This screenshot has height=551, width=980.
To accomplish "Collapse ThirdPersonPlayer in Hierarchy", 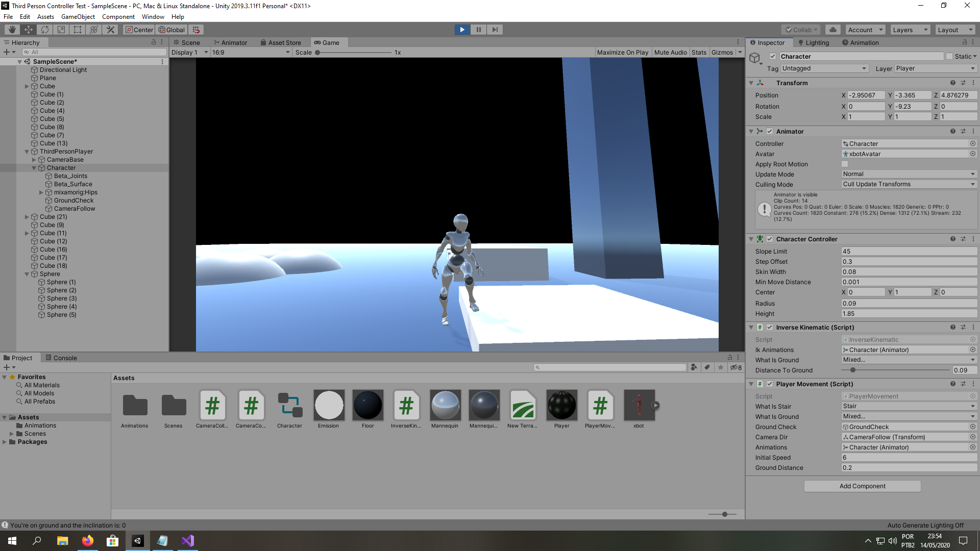I will tap(27, 152).
